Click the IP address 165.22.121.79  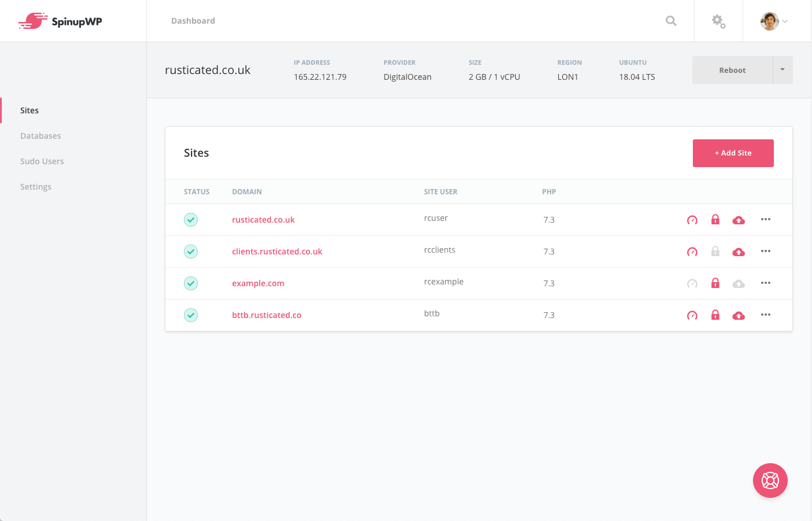click(320, 77)
